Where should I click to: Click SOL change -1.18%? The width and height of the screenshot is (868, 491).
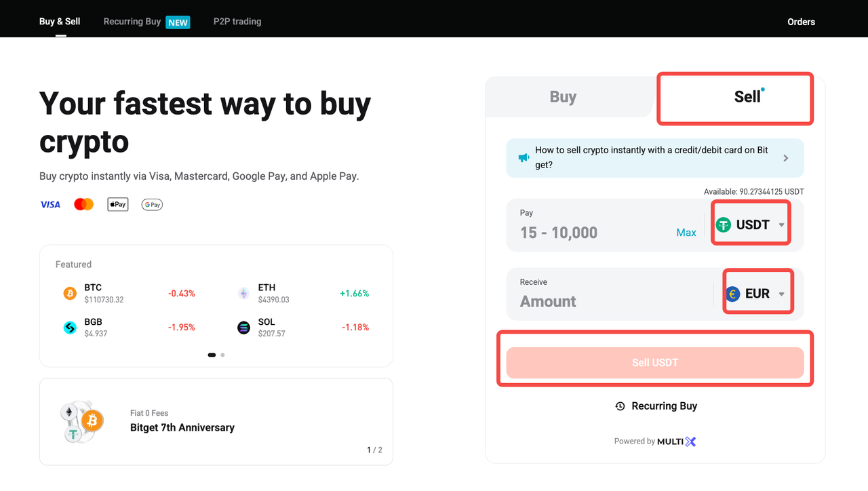355,328
